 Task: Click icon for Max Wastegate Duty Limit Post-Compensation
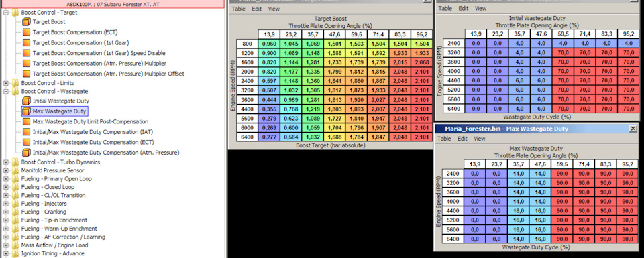click(x=26, y=121)
